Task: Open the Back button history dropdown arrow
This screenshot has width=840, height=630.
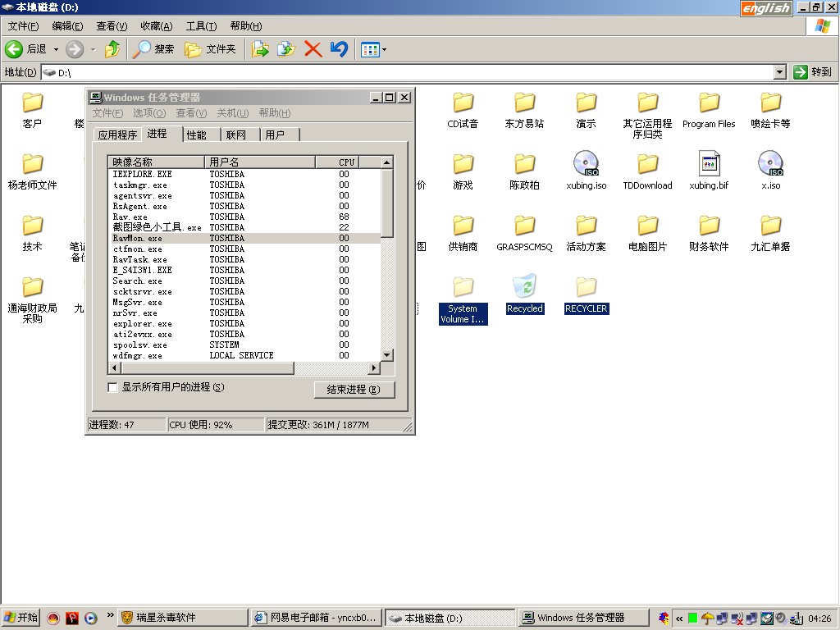Action: point(56,49)
